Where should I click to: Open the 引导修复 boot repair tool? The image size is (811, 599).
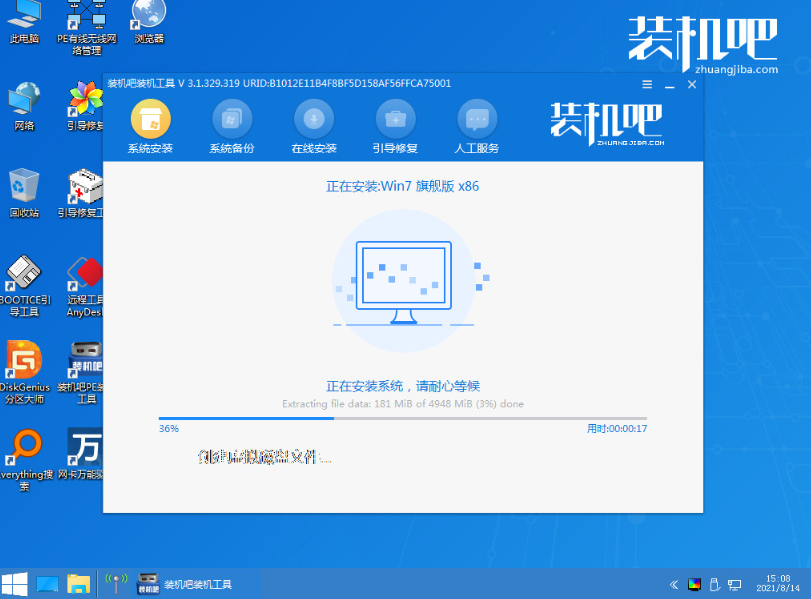(395, 121)
